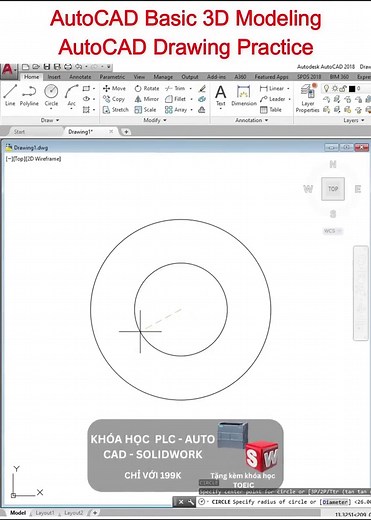Expand the Annotation panel
This screenshot has height=520, width=371.
tap(252, 120)
